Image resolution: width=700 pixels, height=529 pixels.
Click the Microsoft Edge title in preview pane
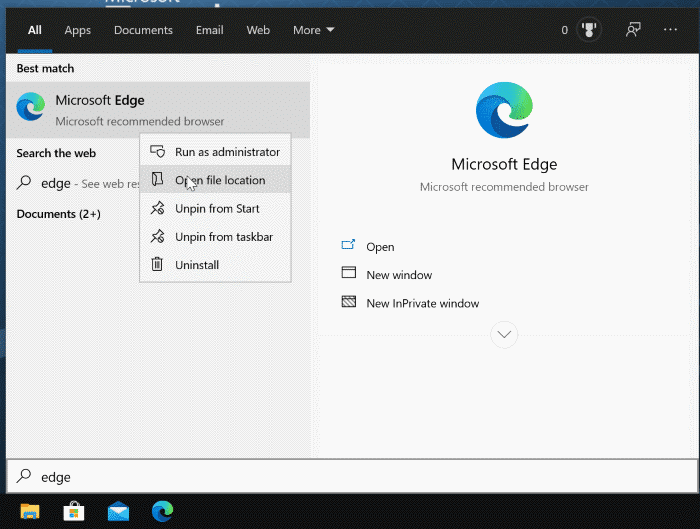[x=504, y=164]
